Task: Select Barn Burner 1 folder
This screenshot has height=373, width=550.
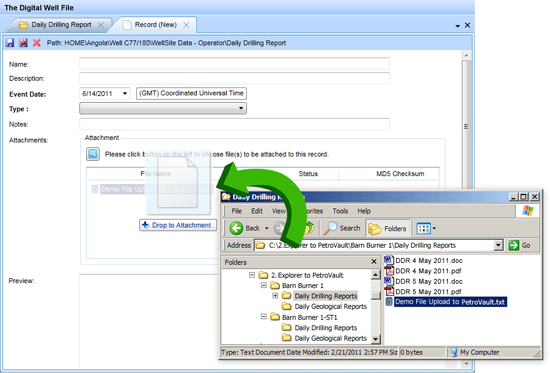Action: [302, 286]
